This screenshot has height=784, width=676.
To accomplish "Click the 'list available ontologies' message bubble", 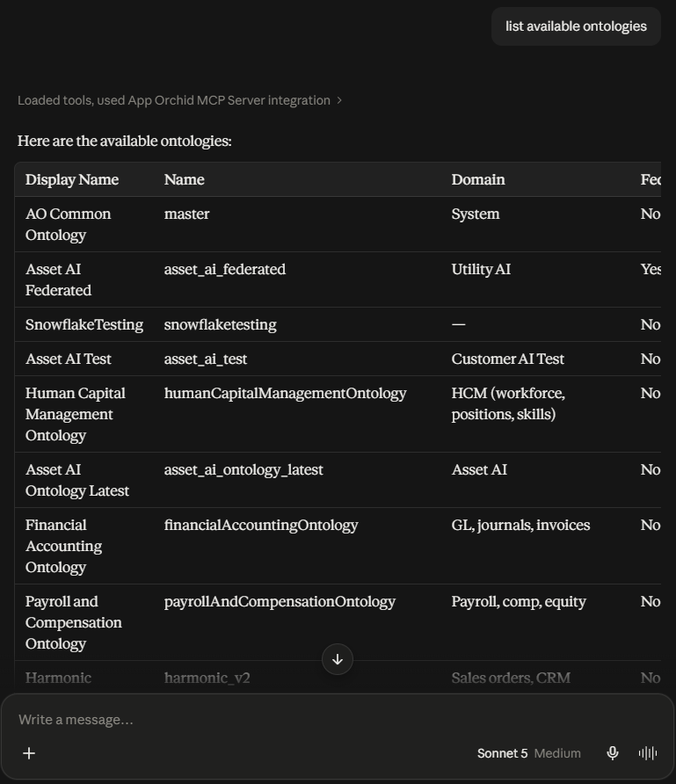I will (x=576, y=26).
